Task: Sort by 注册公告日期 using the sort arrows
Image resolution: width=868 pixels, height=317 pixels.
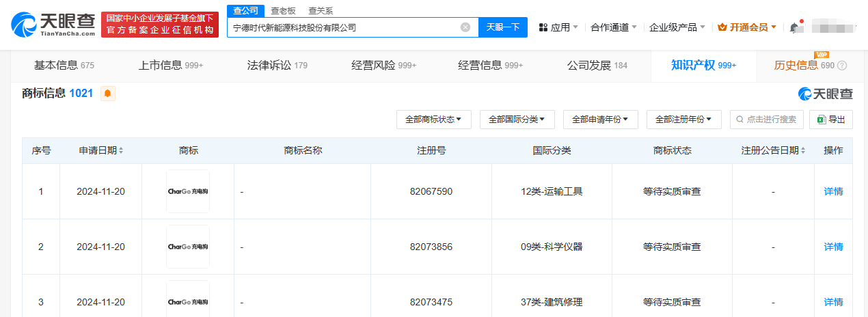Action: [803, 150]
